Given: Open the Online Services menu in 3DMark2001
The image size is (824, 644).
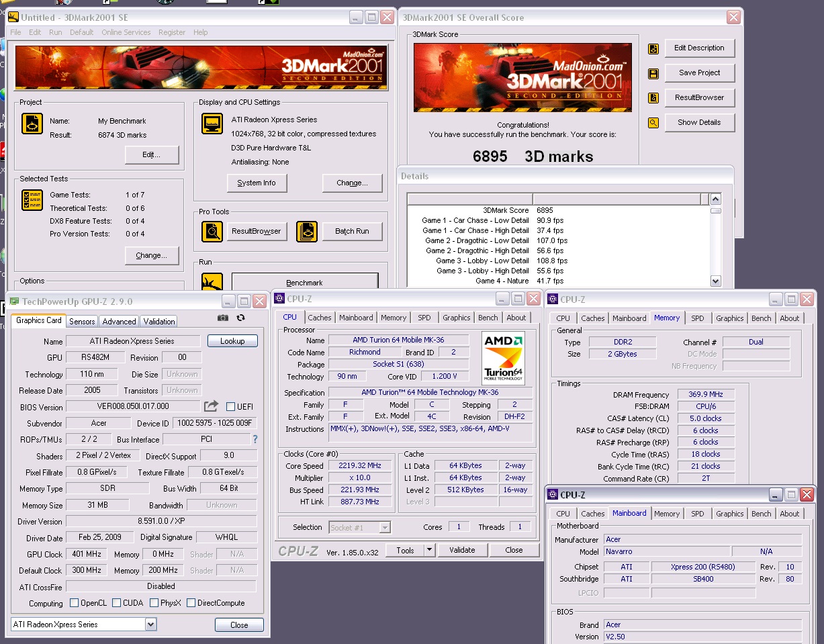Looking at the screenshot, I should (x=126, y=32).
